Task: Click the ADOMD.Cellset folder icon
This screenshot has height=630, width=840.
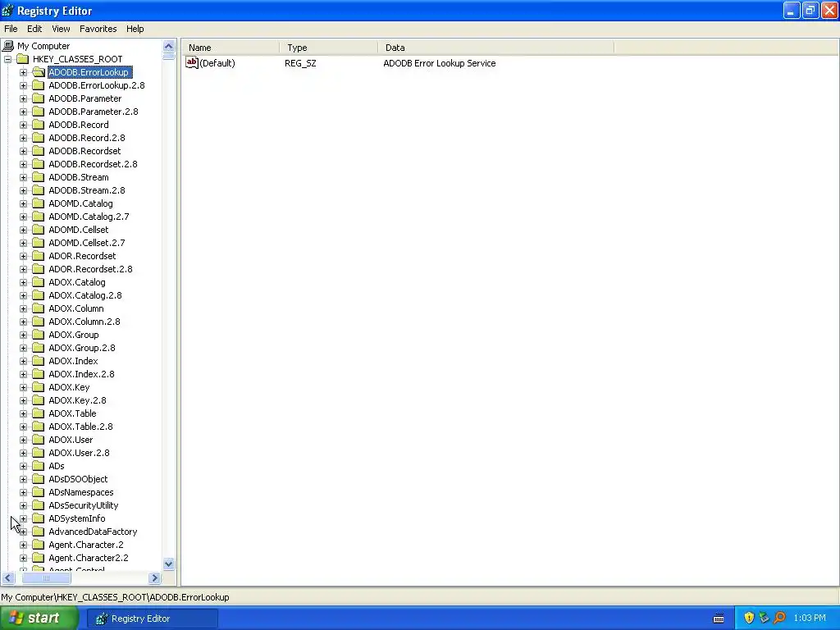Action: click(x=38, y=230)
